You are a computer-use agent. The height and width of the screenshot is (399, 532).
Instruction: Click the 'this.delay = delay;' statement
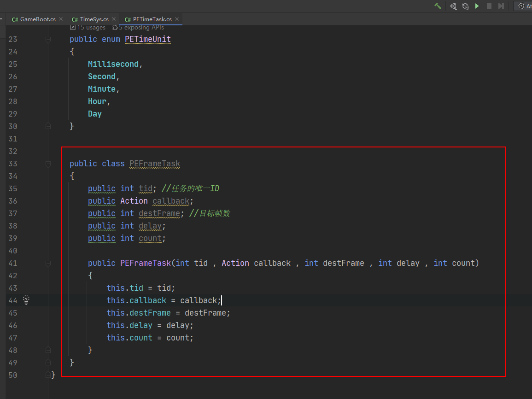[x=150, y=325]
